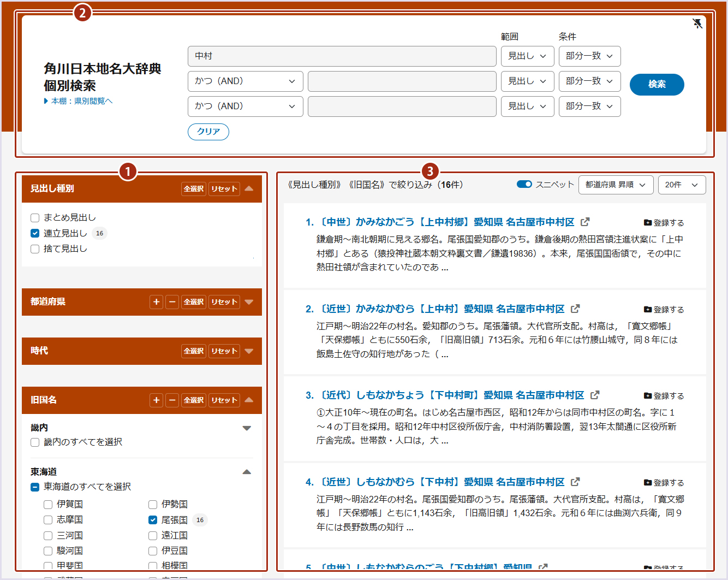Click minus icon in 旧国名 header
The image size is (728, 580).
point(172,400)
